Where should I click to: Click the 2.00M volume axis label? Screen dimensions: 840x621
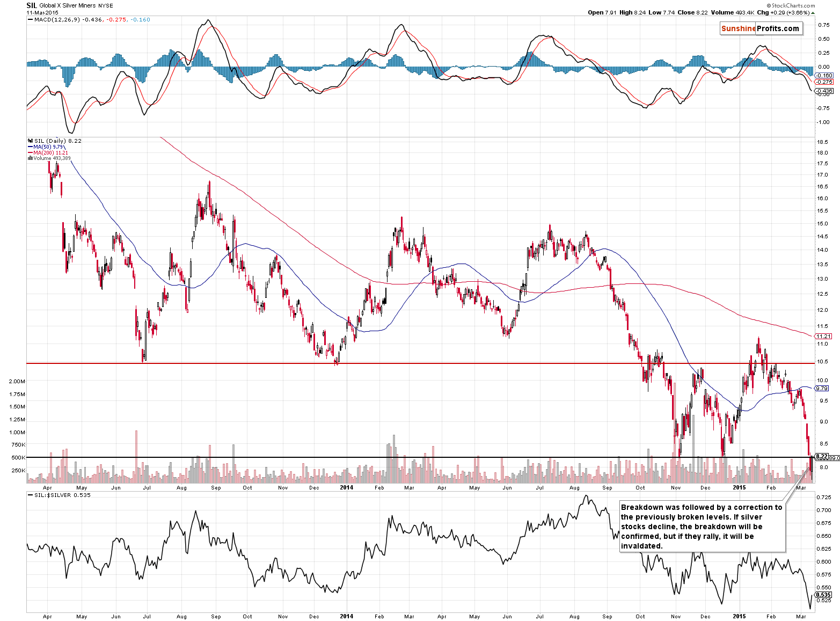point(17,381)
